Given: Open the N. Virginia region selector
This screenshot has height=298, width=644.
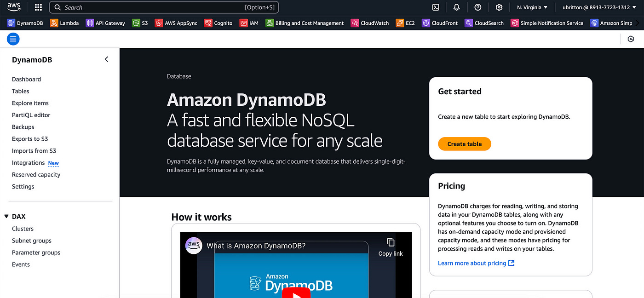Looking at the screenshot, I should [x=532, y=7].
